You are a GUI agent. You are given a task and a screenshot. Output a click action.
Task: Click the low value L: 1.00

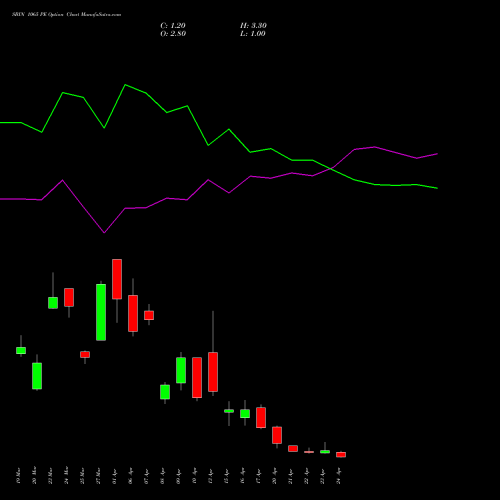pos(253,34)
